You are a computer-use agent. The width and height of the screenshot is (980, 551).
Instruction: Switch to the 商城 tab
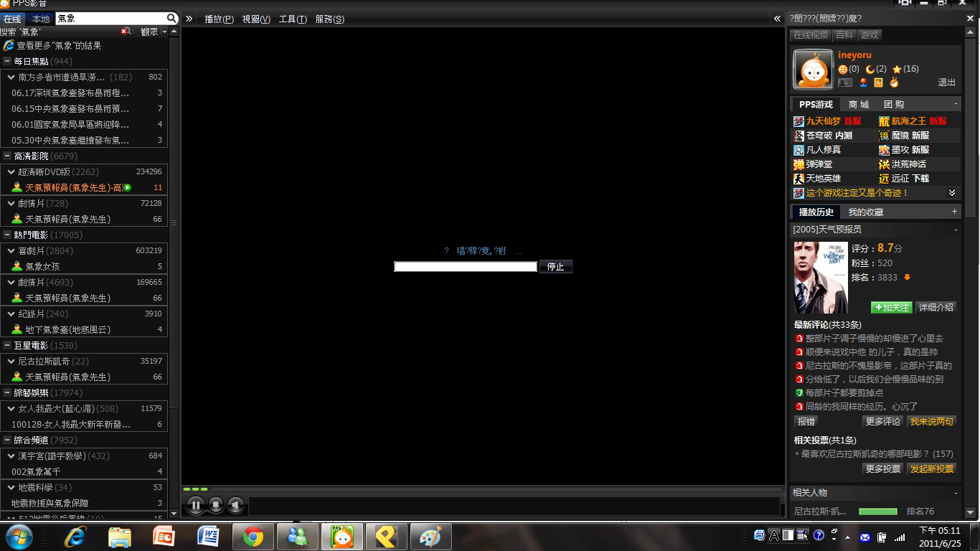tap(859, 105)
